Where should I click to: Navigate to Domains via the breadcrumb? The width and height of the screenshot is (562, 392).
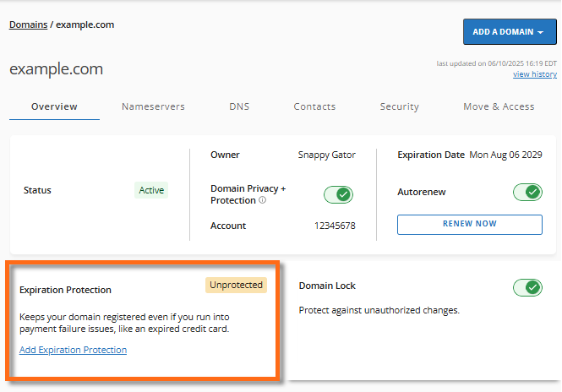coord(28,24)
